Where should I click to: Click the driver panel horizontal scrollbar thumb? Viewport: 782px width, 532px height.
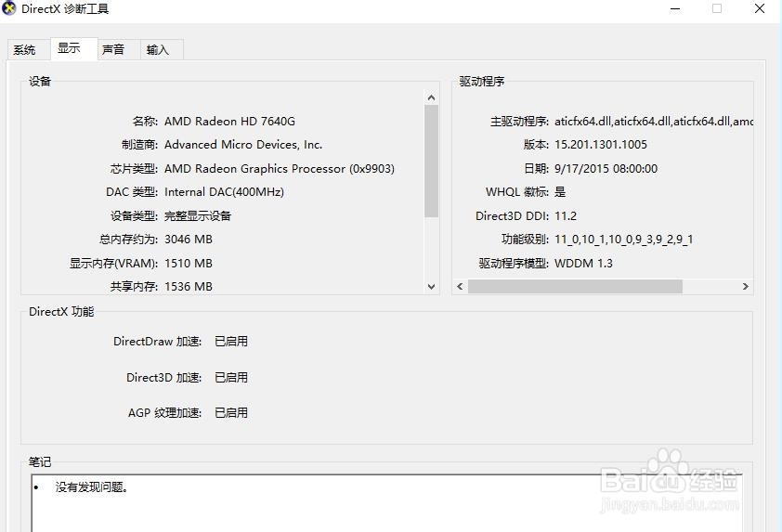(575, 287)
